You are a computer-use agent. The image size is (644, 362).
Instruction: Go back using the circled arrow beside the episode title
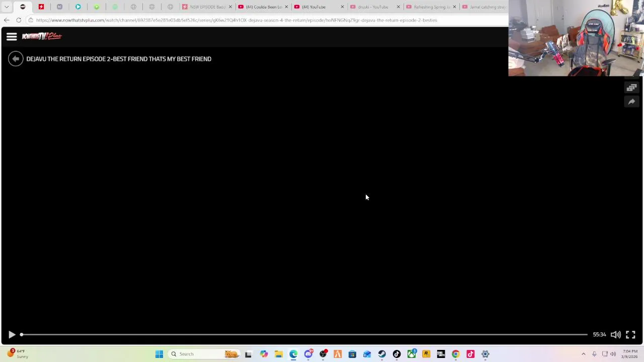tap(16, 59)
